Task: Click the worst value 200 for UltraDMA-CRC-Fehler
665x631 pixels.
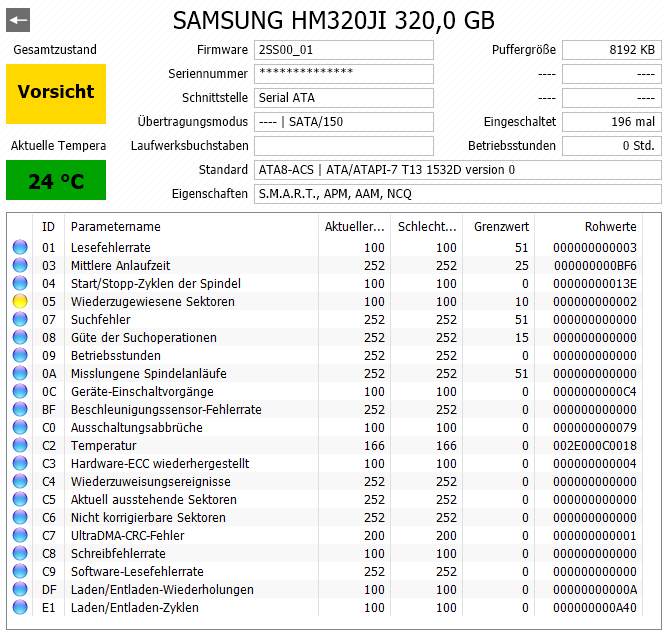Action: [446, 536]
